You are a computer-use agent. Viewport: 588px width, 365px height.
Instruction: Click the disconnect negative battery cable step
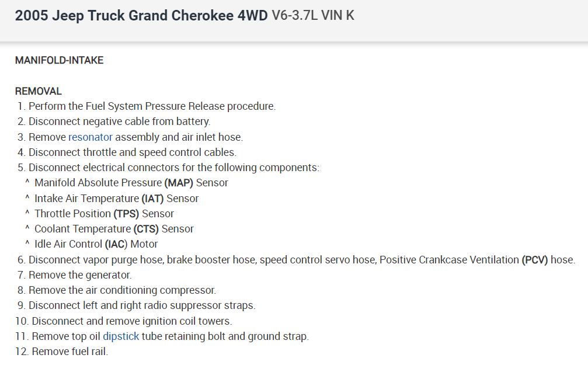pos(119,121)
